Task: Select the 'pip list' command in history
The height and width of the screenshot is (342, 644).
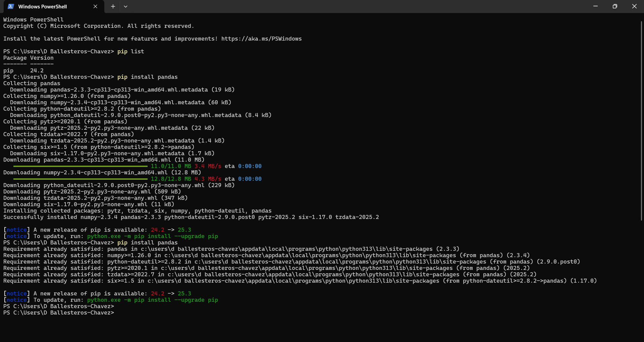Action: click(130, 51)
